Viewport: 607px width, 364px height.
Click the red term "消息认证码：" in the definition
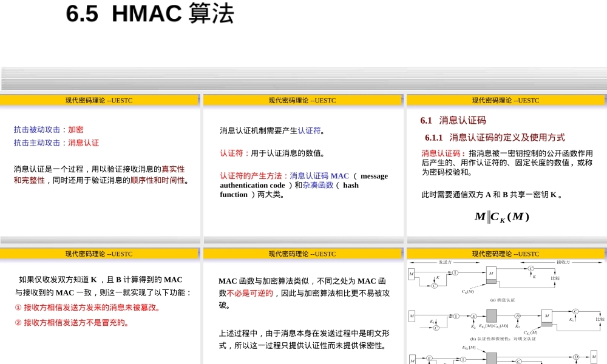(x=443, y=153)
